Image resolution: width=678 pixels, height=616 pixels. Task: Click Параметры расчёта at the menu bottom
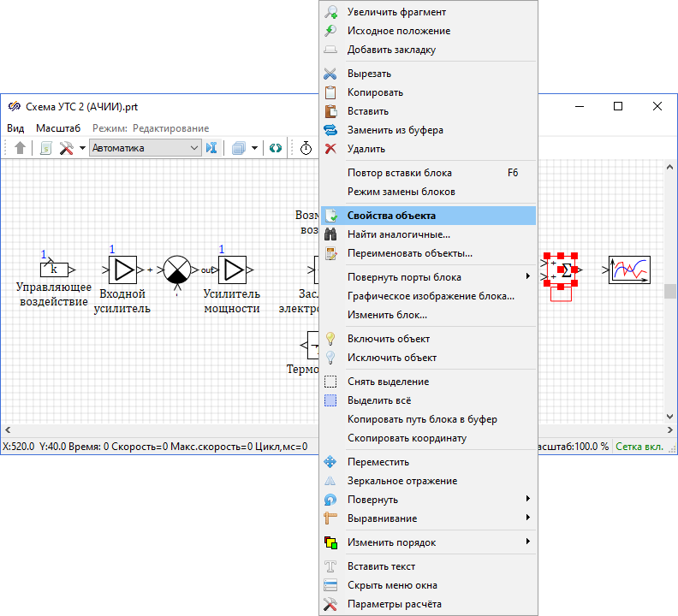click(x=395, y=604)
